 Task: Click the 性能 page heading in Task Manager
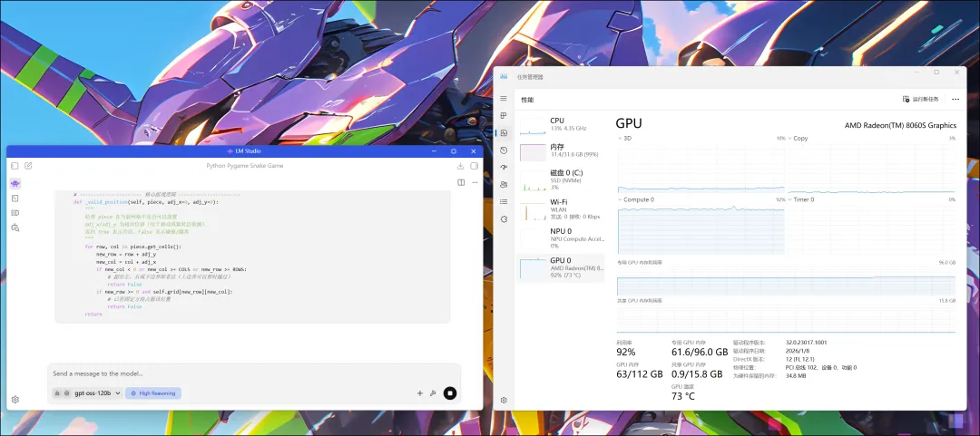point(527,100)
